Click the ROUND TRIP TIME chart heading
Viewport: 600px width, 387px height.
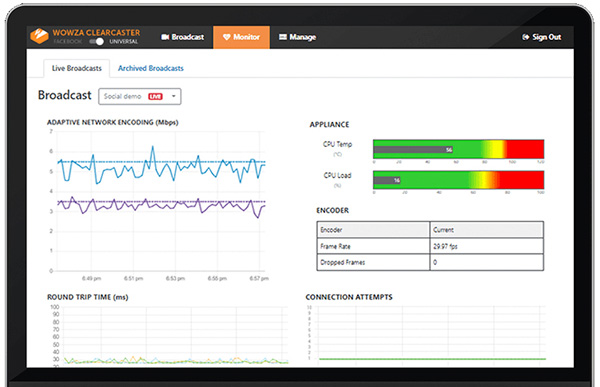[x=88, y=297]
